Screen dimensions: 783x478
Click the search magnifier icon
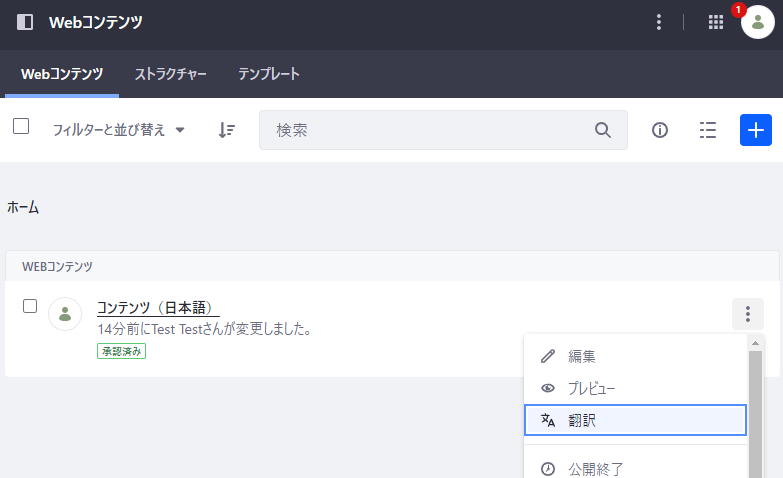pos(602,130)
